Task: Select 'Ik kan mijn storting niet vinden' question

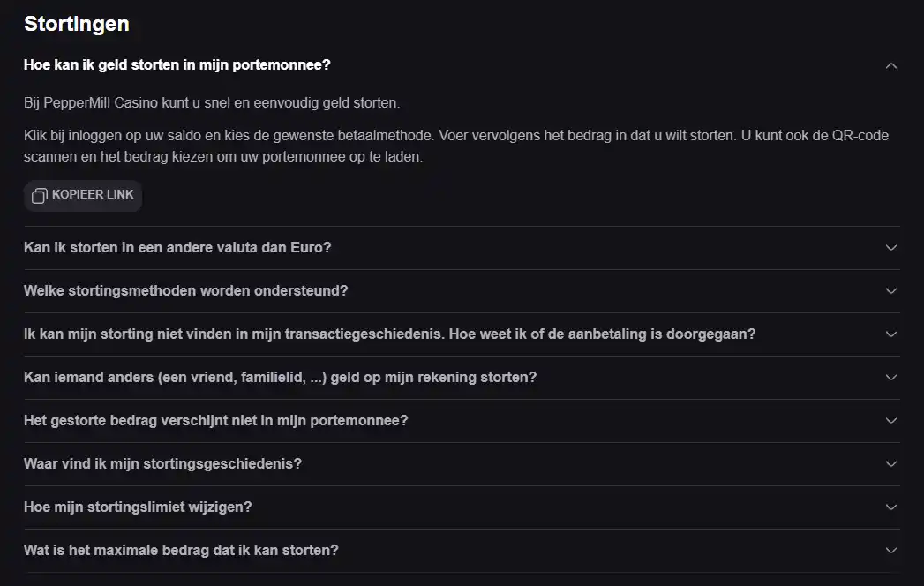Action: 389,334
